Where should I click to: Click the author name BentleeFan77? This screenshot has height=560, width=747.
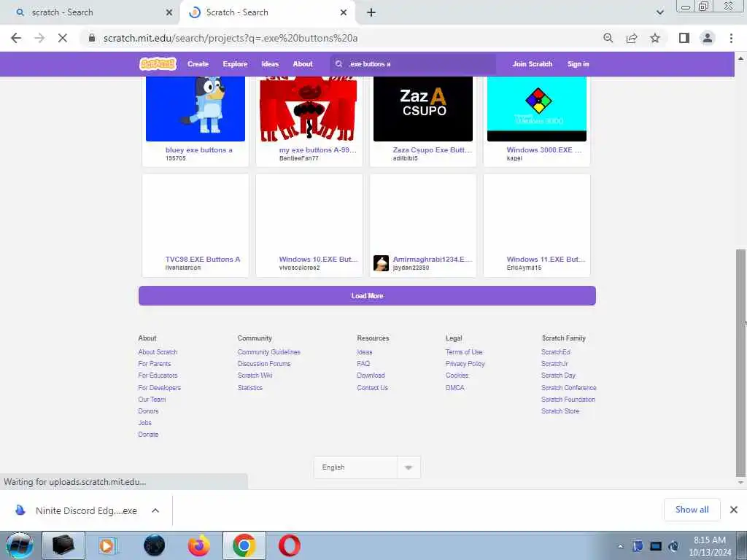coord(298,158)
